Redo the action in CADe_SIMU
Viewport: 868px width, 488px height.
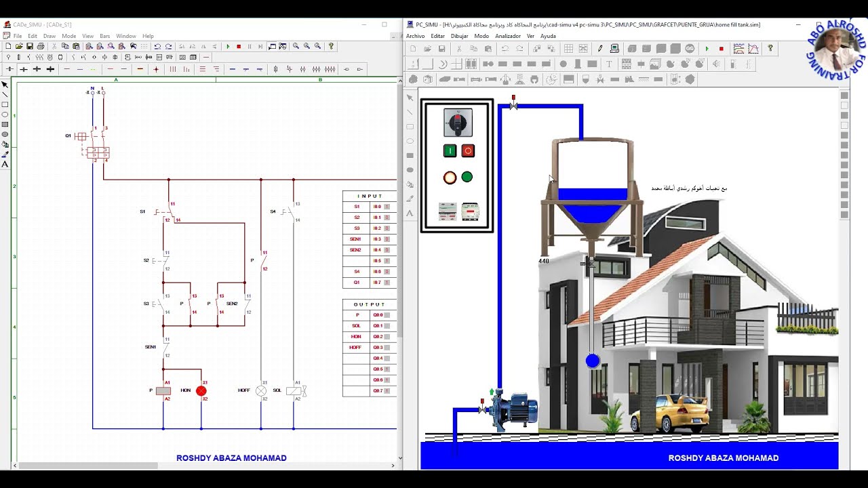click(167, 46)
